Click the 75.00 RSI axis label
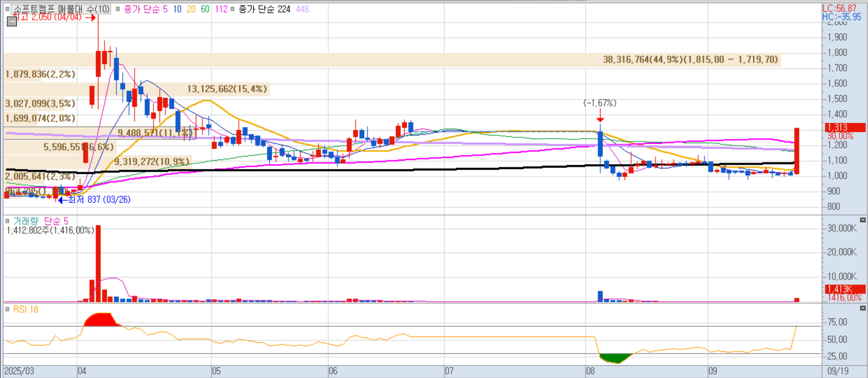868x378 pixels. click(837, 322)
